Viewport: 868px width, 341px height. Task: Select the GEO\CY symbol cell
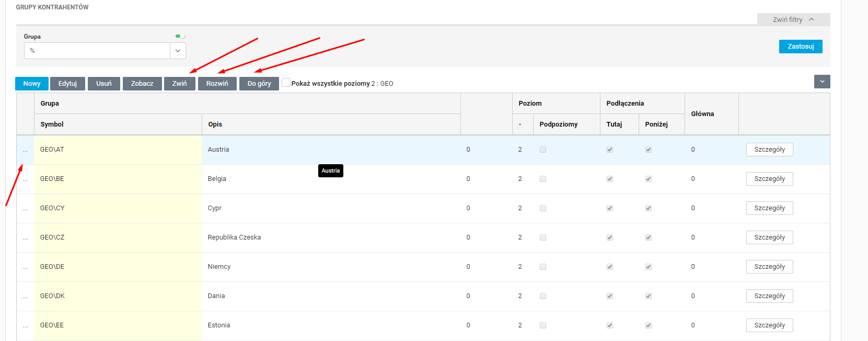pyautogui.click(x=118, y=208)
